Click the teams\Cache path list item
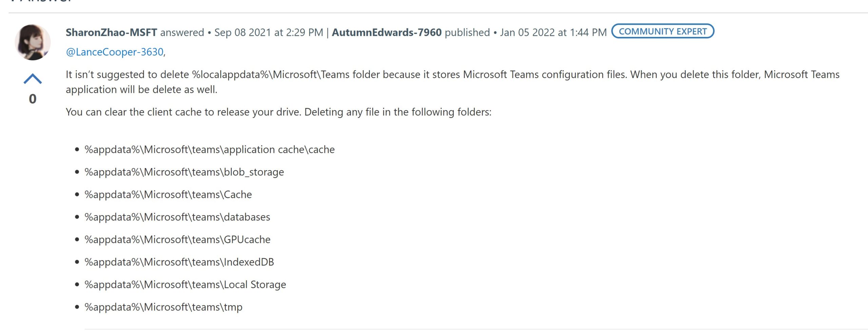 [x=168, y=195]
